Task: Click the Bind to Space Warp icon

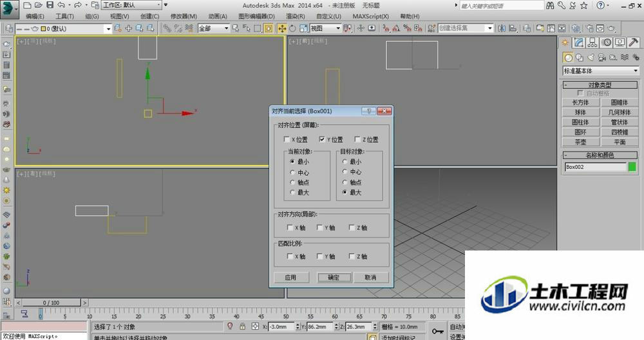Action: pyautogui.click(x=189, y=28)
